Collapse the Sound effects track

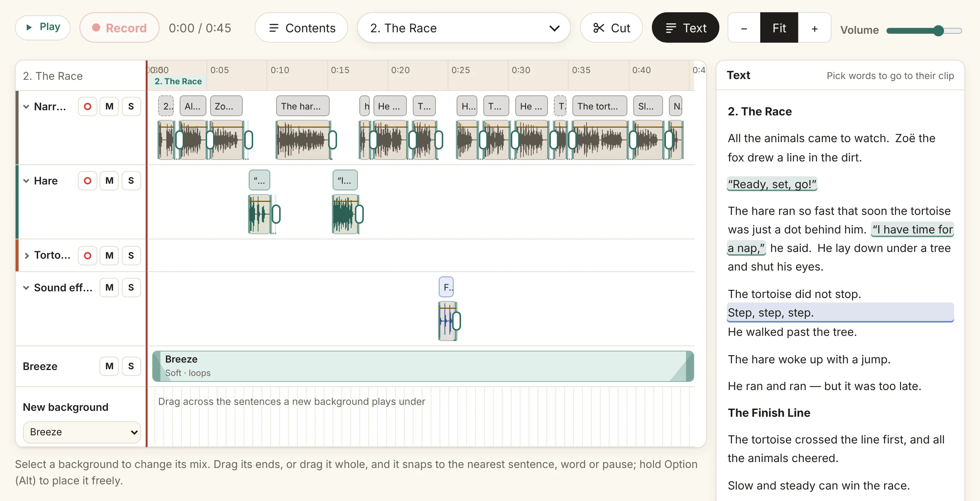tap(26, 288)
